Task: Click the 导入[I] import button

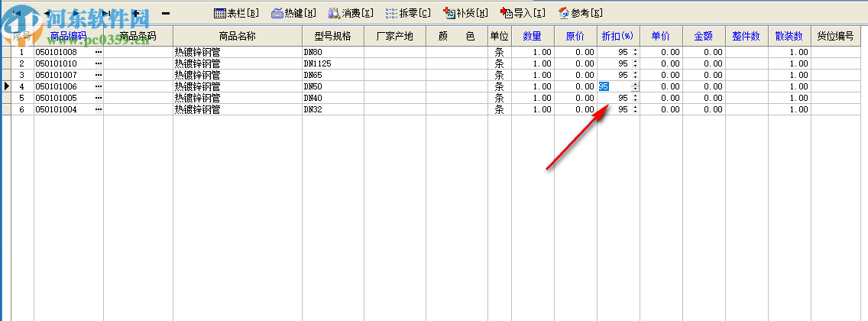Action: pos(523,13)
